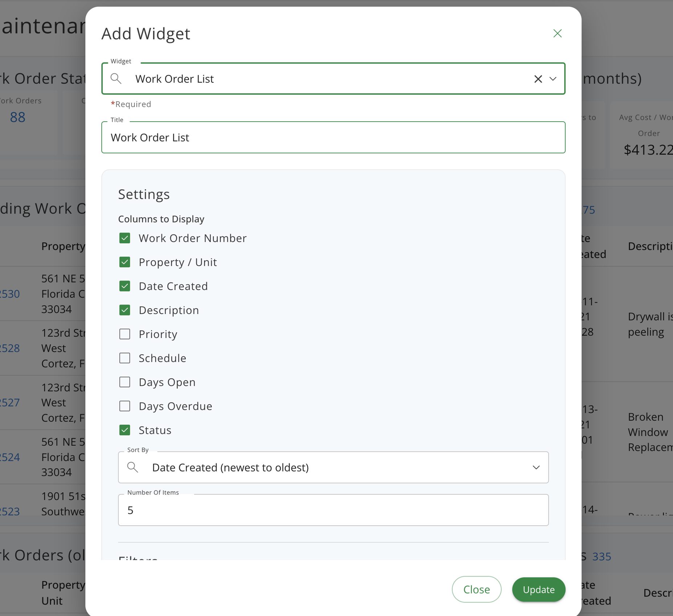Image resolution: width=673 pixels, height=616 pixels.
Task: Open the Widget selection dropdown chevron
Action: click(553, 79)
